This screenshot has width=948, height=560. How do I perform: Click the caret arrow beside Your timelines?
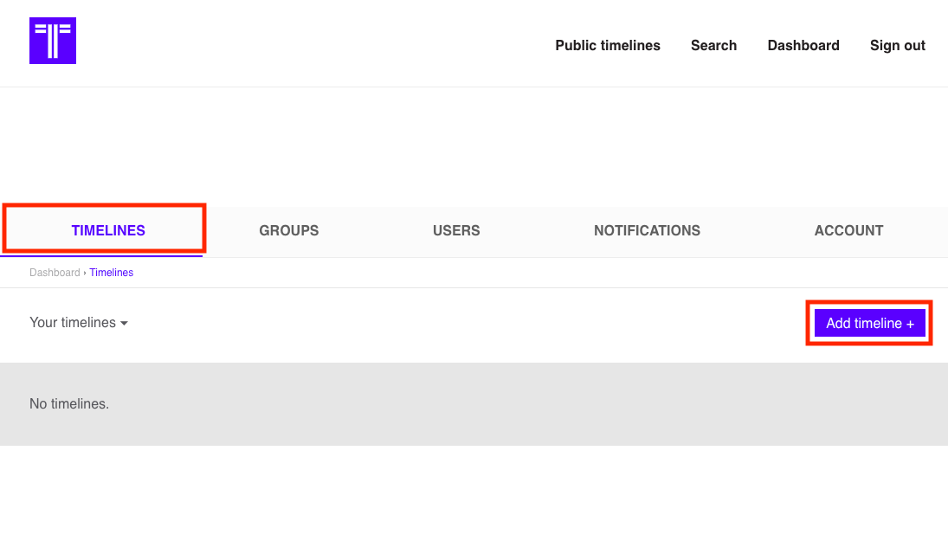(x=124, y=324)
